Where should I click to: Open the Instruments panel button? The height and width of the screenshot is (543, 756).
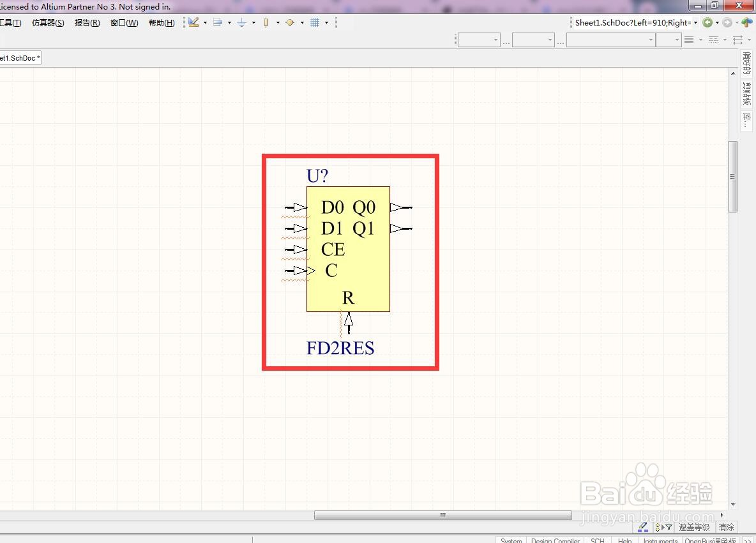pyautogui.click(x=660, y=540)
